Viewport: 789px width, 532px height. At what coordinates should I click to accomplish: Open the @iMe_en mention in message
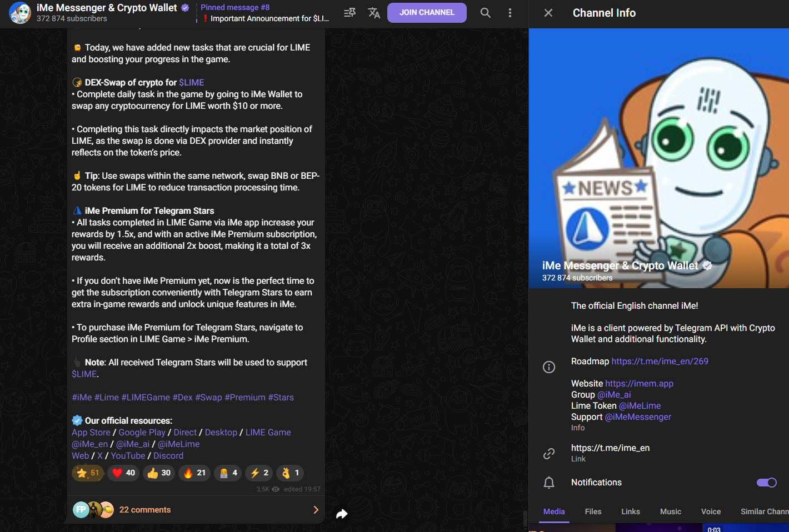coord(90,444)
